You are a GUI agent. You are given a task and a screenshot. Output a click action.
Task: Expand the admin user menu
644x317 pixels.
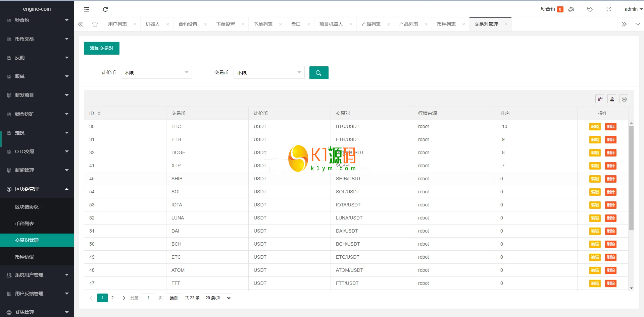633,9
